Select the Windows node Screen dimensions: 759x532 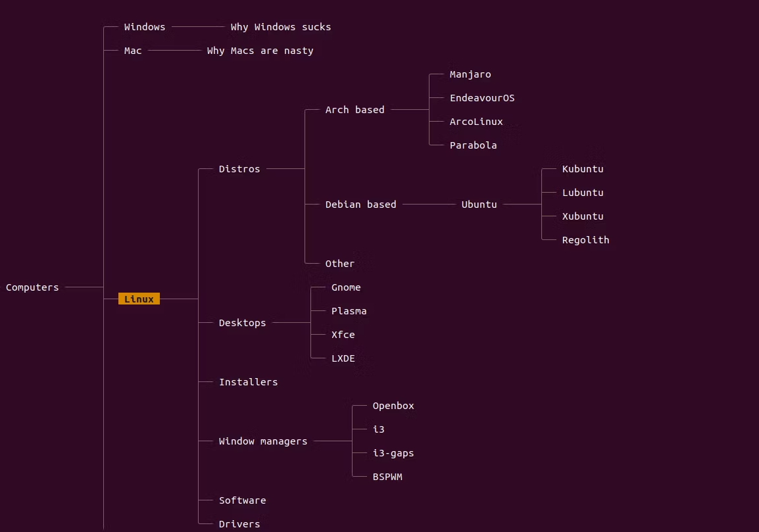[145, 27]
